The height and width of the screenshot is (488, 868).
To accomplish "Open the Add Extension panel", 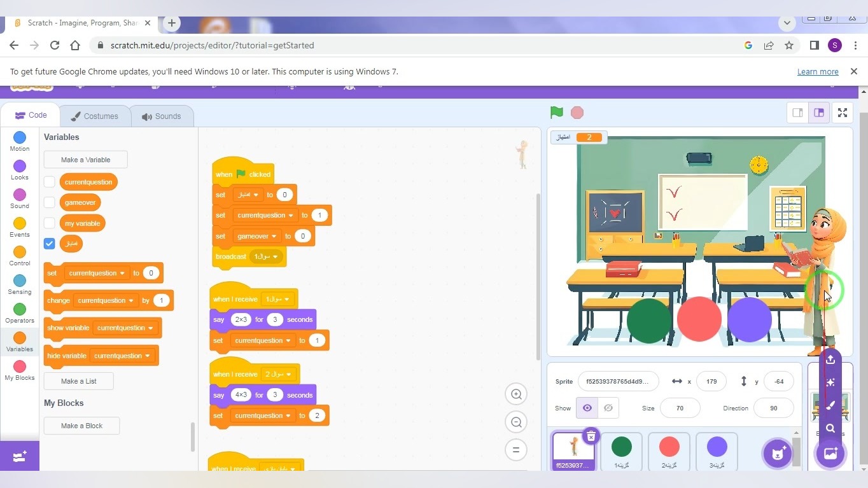I will (x=20, y=456).
